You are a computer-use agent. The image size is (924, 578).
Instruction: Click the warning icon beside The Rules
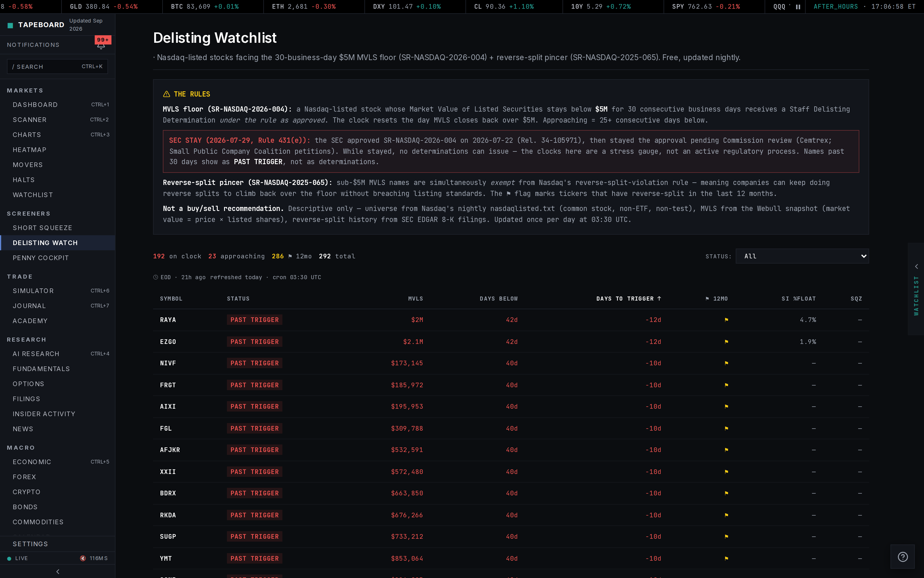click(167, 94)
